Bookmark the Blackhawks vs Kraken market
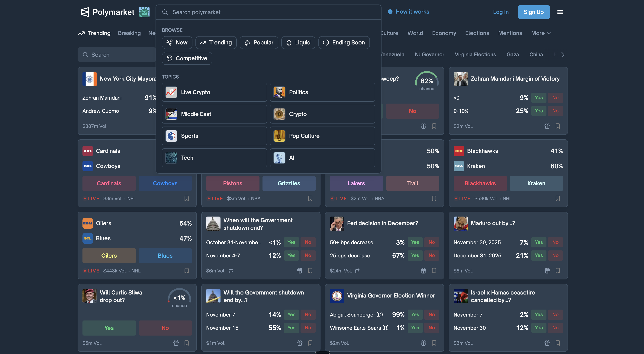Screen dimensions: 644x354 point(558,198)
